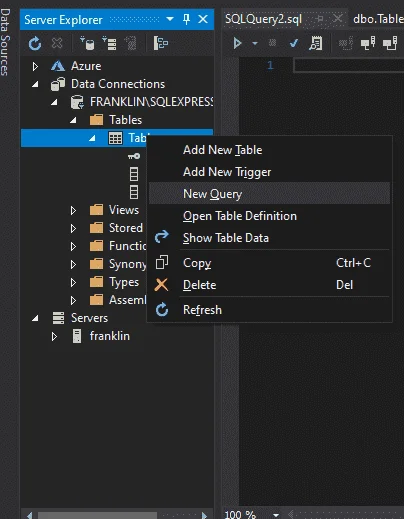404x519 pixels.
Task: Click horizontal scrollbar right arrow in Server Explorer
Action: point(204,515)
